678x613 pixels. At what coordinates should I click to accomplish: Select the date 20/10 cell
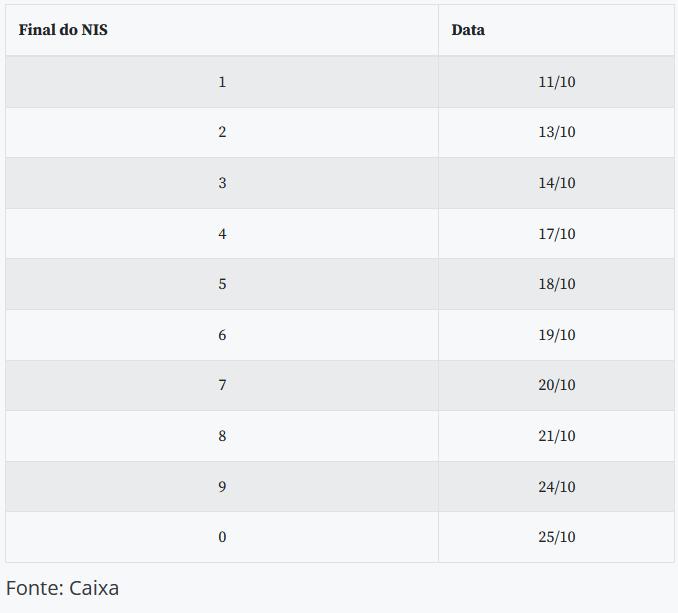[x=556, y=385]
